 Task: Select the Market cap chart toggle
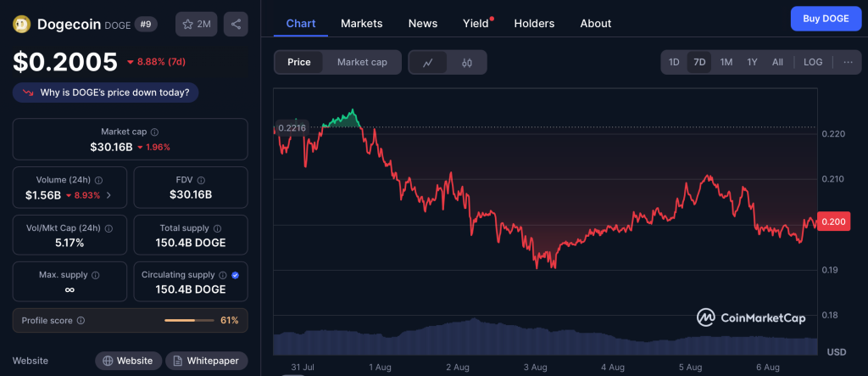(362, 62)
